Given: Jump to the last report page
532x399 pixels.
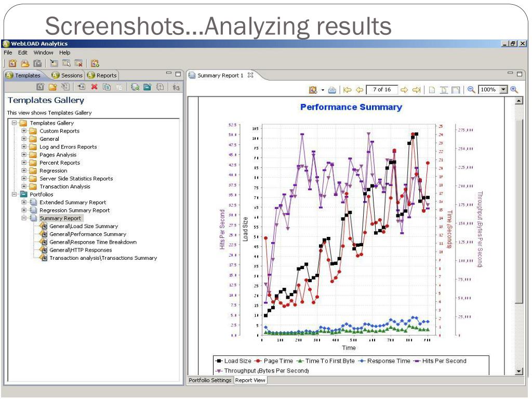Looking at the screenshot, I should click(416, 90).
